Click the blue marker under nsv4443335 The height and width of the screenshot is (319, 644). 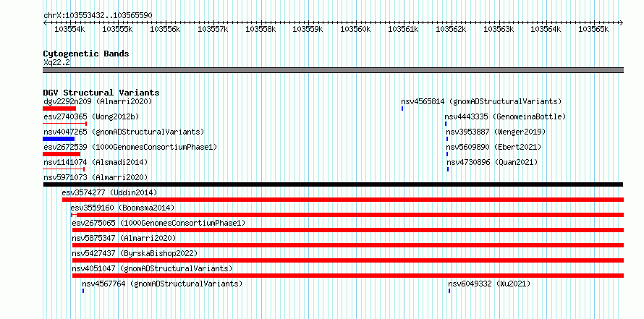click(446, 124)
